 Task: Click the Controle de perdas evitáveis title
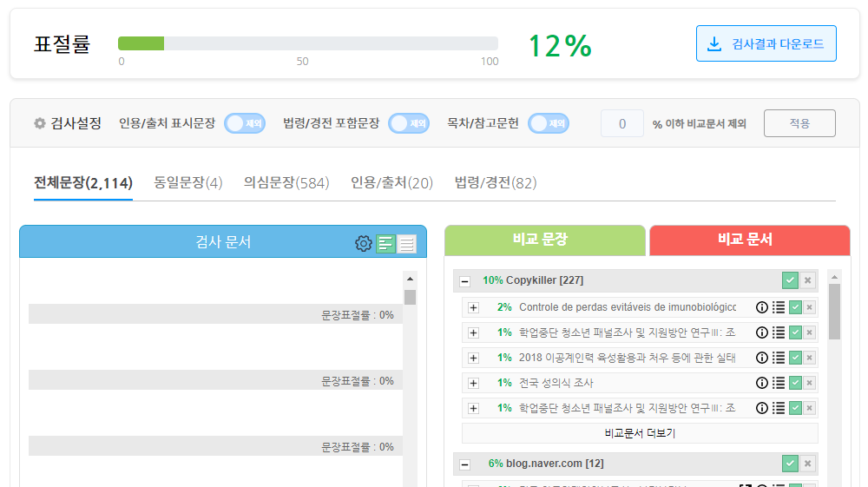click(628, 307)
